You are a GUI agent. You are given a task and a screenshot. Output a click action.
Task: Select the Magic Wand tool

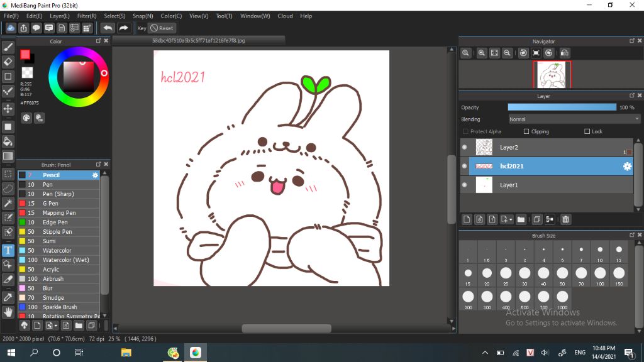8,203
